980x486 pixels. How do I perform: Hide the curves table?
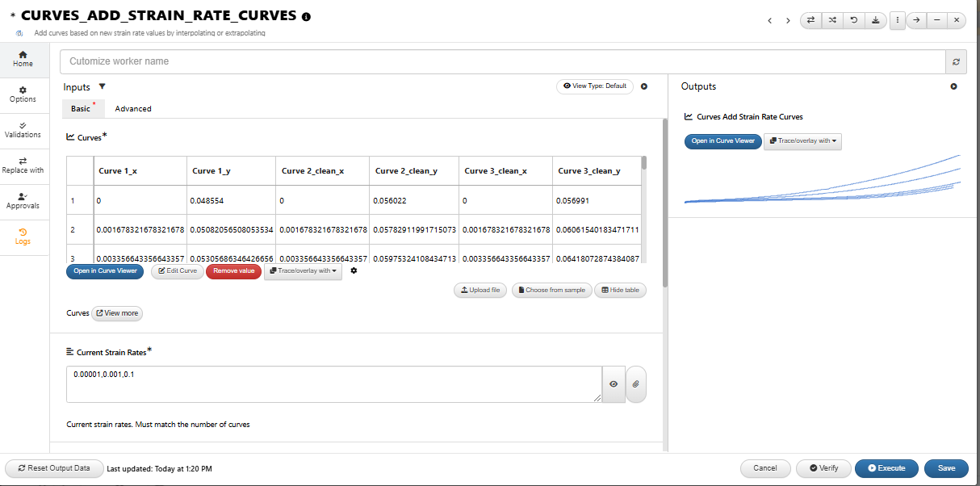[x=620, y=290]
